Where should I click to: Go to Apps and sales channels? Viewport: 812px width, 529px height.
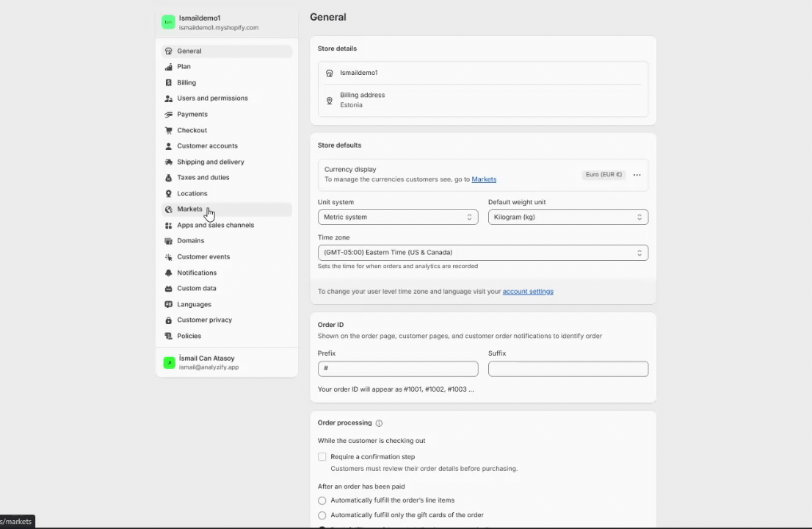[x=227, y=226]
